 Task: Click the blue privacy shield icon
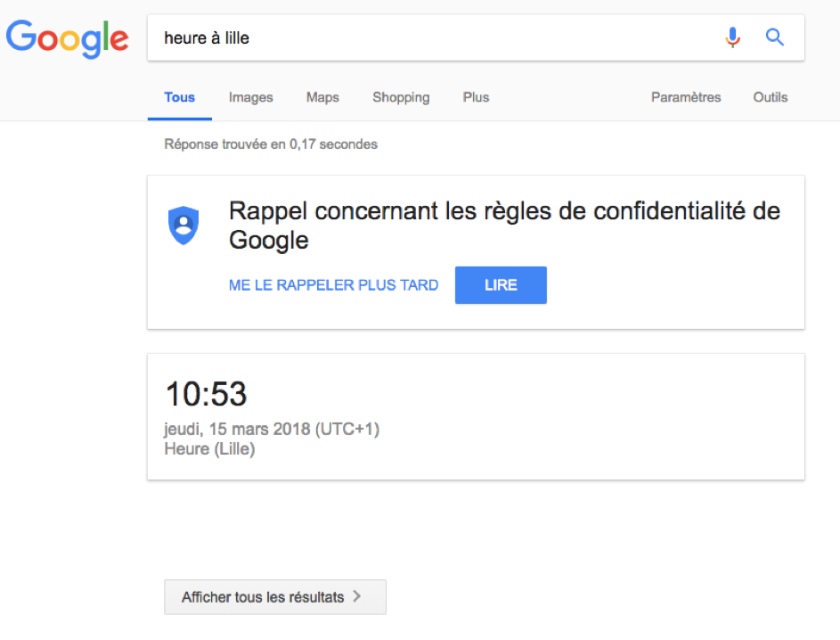183,225
